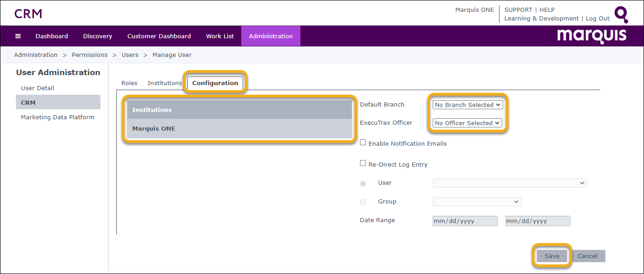Click the Marquis Q search logo icon
The image size is (644, 274).
621,15
